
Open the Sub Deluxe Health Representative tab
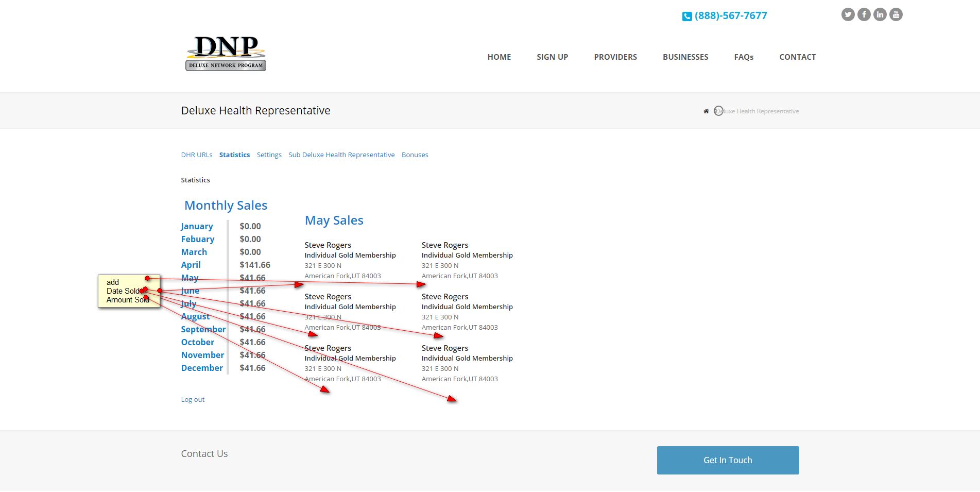341,155
